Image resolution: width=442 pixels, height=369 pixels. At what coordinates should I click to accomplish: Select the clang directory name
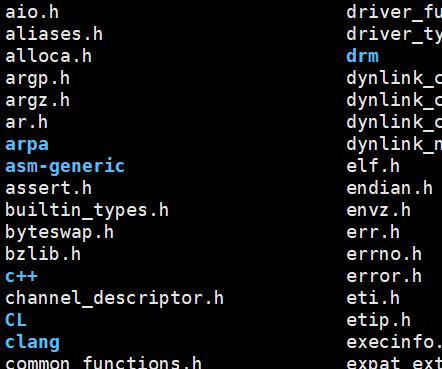pos(32,343)
